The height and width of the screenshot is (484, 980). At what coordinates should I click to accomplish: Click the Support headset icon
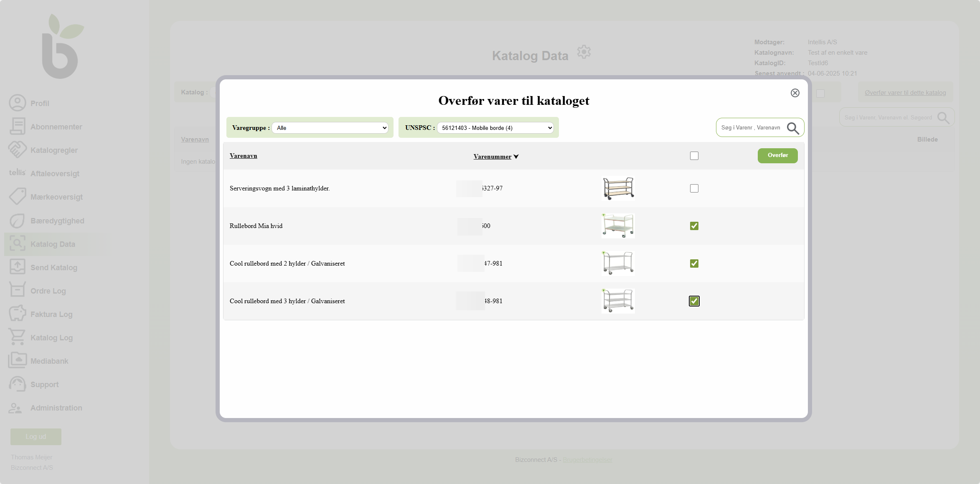(x=18, y=384)
